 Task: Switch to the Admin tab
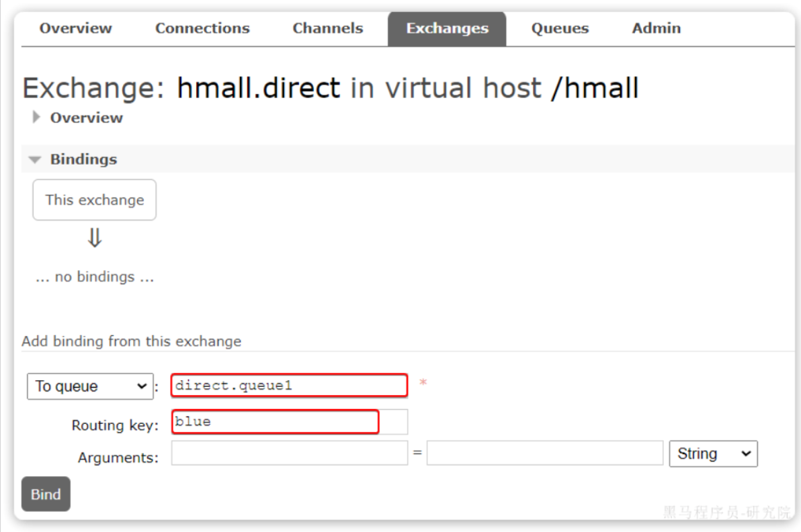(656, 28)
